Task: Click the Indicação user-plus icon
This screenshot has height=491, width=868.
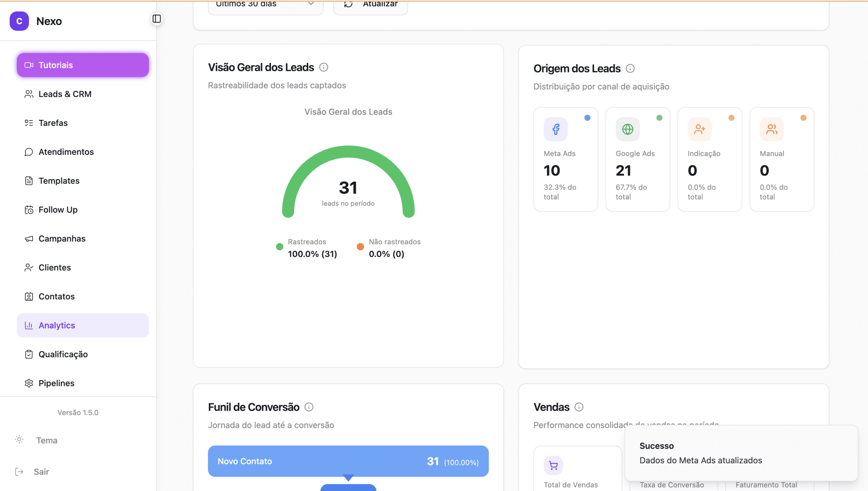Action: point(699,129)
